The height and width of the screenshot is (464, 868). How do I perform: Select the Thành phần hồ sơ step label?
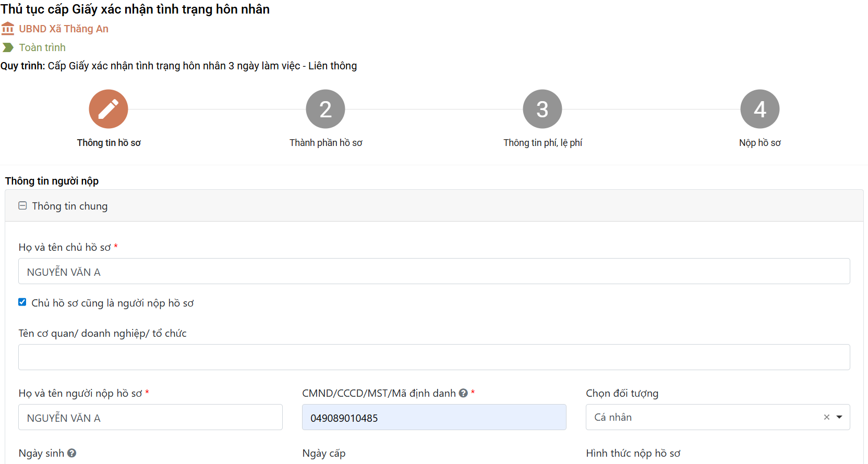(325, 143)
